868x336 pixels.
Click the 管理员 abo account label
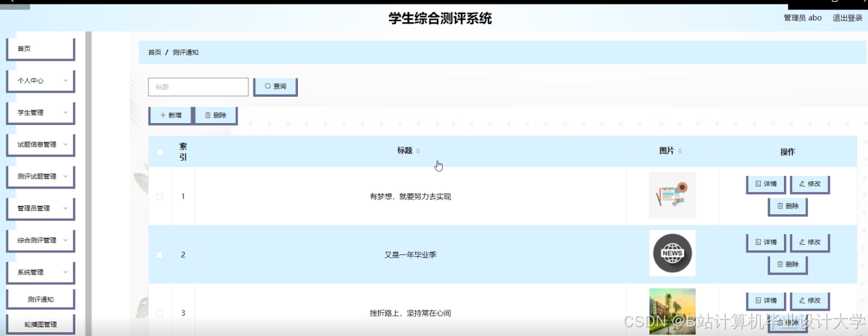tap(803, 18)
